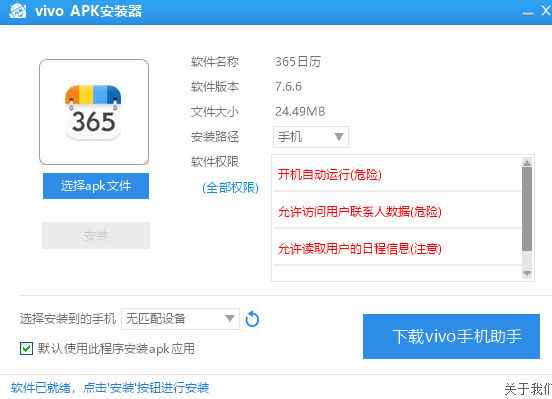Click the 软件权限 label

[x=215, y=162]
